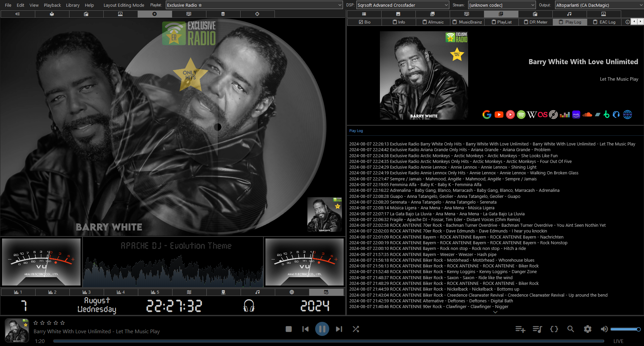
Task: Switch to the EAC Log tab
Action: 604,22
